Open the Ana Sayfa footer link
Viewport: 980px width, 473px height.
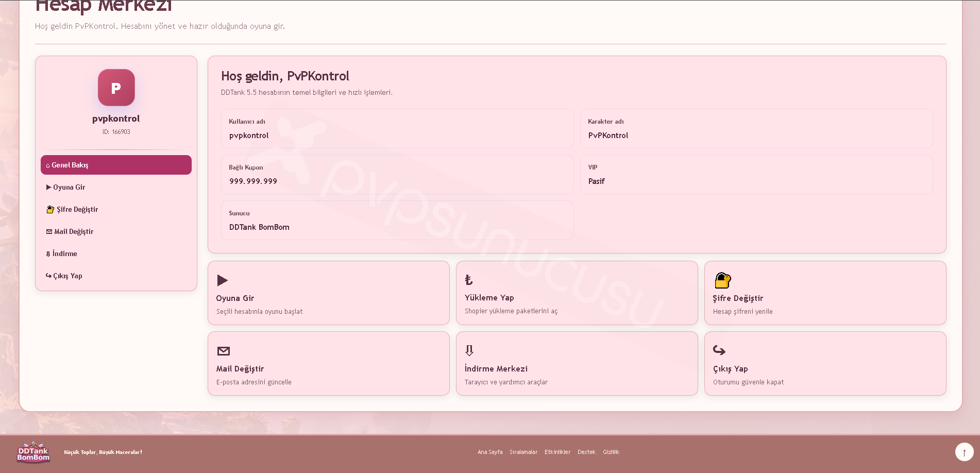point(490,452)
